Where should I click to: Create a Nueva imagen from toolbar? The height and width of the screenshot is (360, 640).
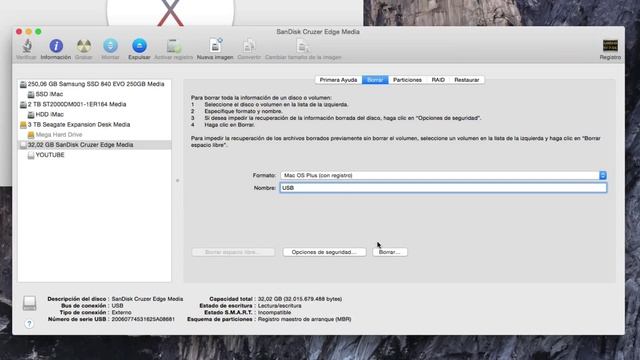pyautogui.click(x=215, y=46)
